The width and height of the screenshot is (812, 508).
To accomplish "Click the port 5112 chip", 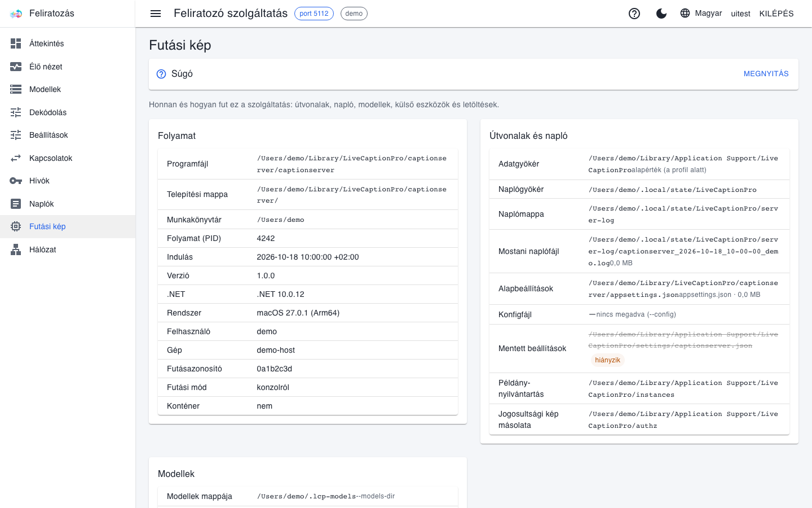I will pos(314,14).
